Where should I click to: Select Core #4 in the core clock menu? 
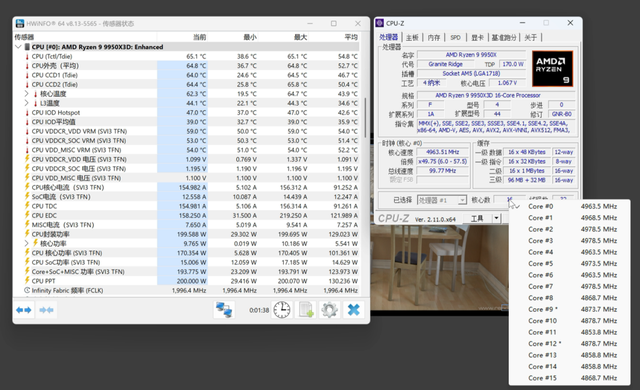(569, 252)
